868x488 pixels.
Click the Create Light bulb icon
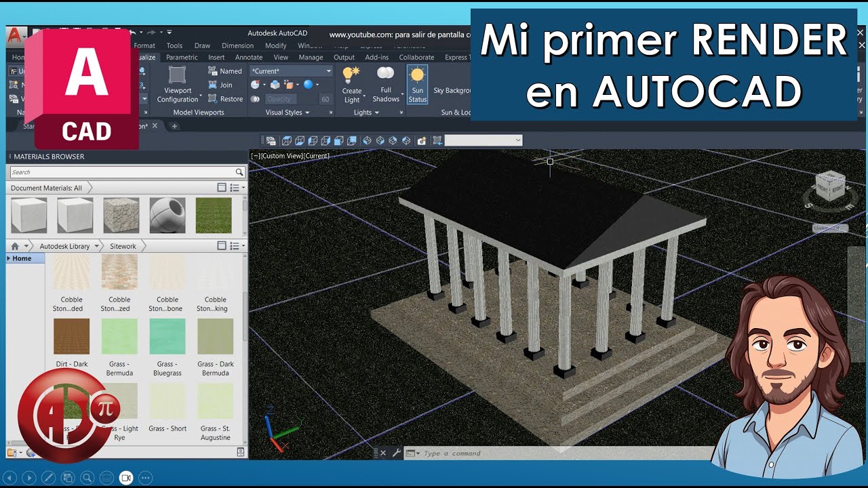point(351,74)
